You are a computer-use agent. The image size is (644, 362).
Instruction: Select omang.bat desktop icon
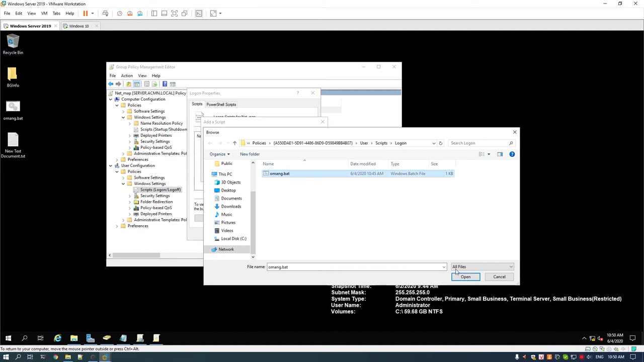(x=13, y=111)
